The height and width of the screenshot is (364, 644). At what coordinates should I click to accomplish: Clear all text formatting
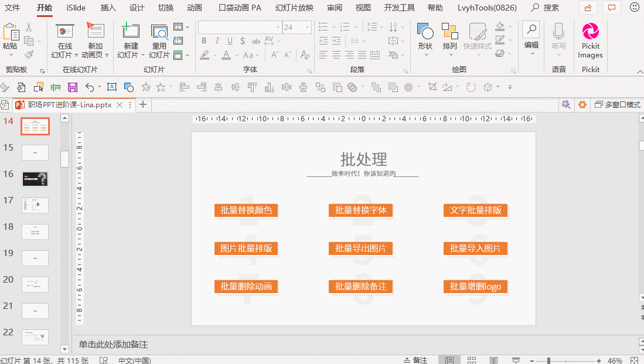tap(305, 55)
